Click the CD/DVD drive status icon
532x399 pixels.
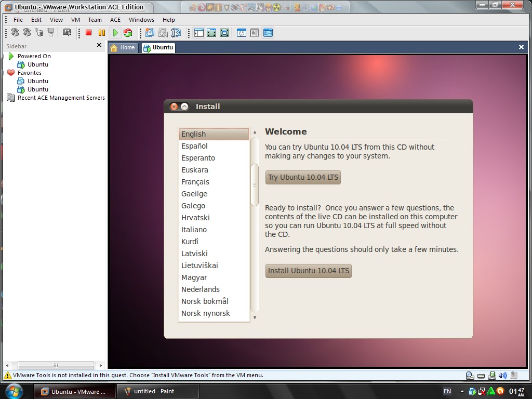coord(470,375)
